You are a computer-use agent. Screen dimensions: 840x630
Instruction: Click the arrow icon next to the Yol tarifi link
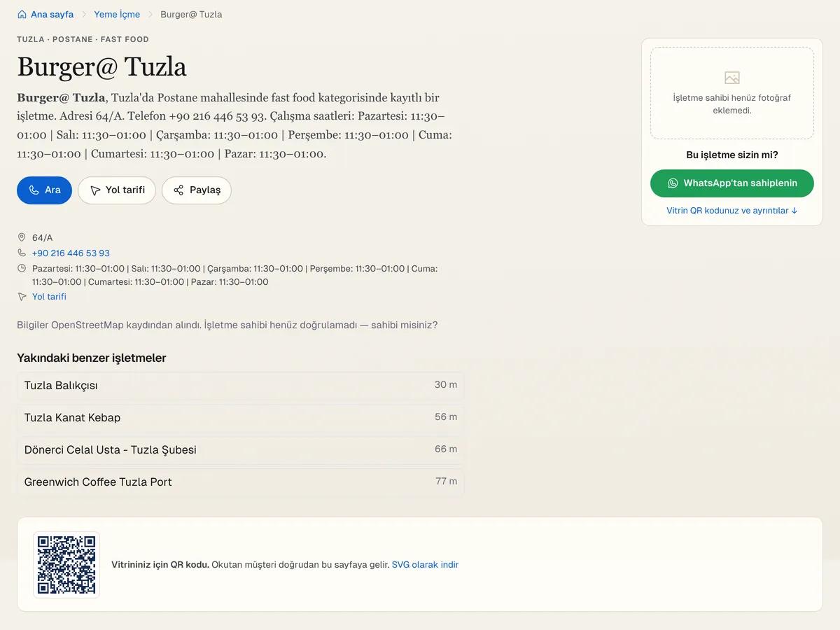(x=22, y=297)
